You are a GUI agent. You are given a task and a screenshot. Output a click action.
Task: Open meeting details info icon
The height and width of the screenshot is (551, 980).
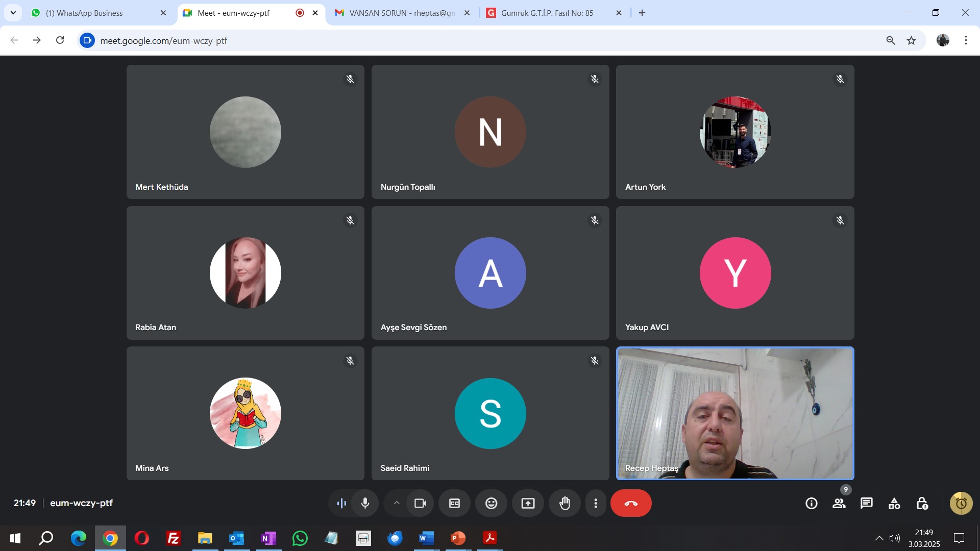pos(812,504)
